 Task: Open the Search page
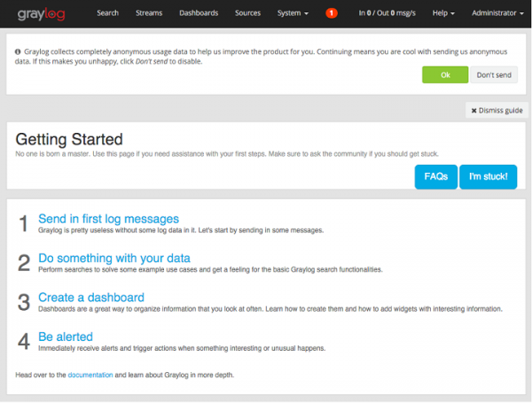[x=108, y=13]
